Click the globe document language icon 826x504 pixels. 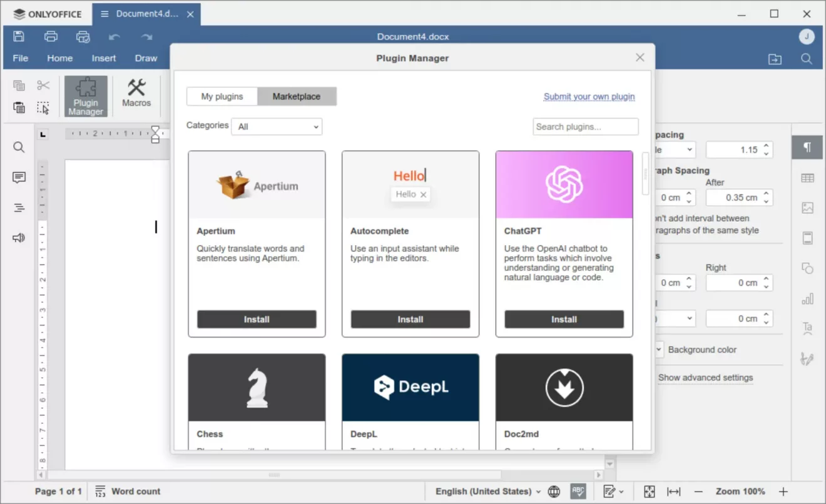[x=554, y=491]
